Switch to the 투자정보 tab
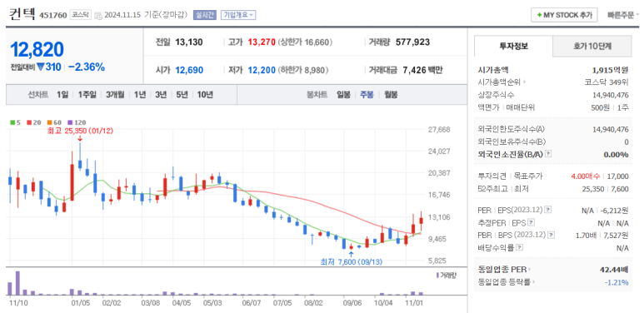Image resolution: width=644 pixels, height=313 pixels. 513,47
